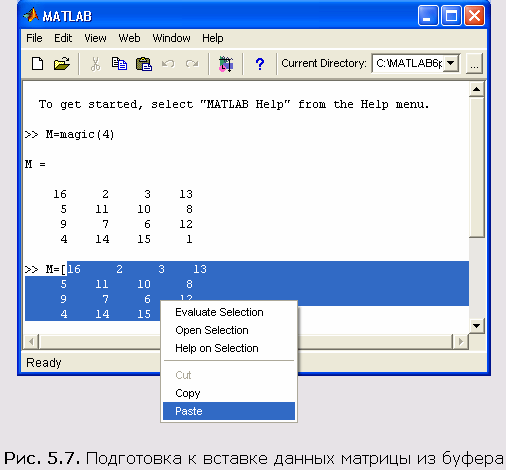Open the Edit menu
This screenshot has height=470, width=506.
pyautogui.click(x=63, y=38)
